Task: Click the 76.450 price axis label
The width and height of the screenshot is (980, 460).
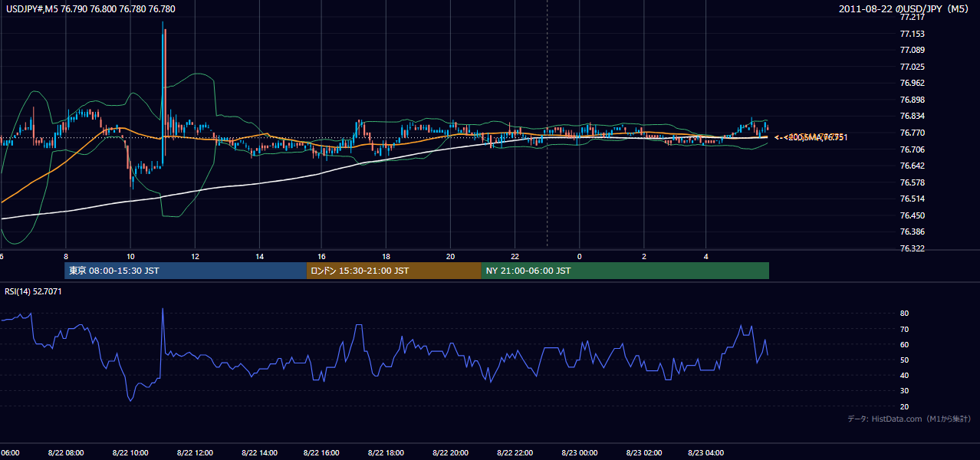Action: coord(912,215)
